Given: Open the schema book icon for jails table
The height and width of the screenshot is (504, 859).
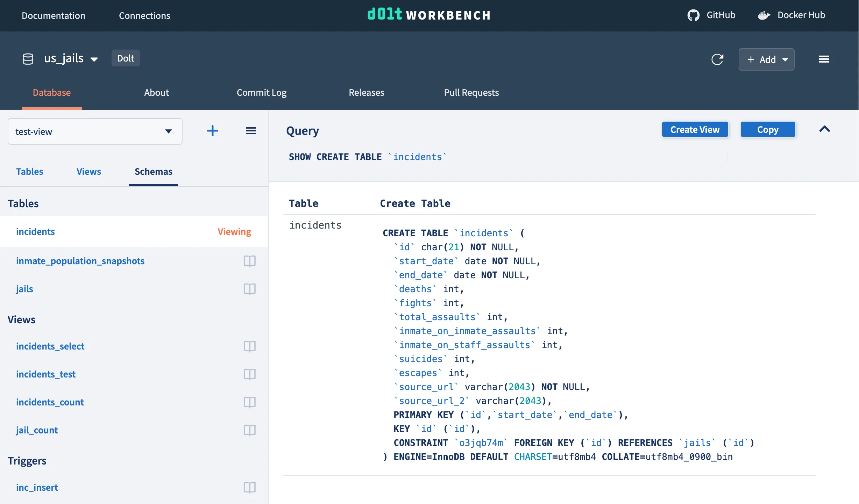Looking at the screenshot, I should click(x=249, y=289).
